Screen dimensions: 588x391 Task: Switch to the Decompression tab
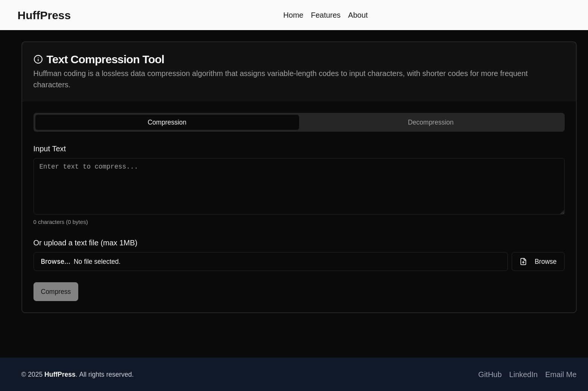tap(430, 122)
